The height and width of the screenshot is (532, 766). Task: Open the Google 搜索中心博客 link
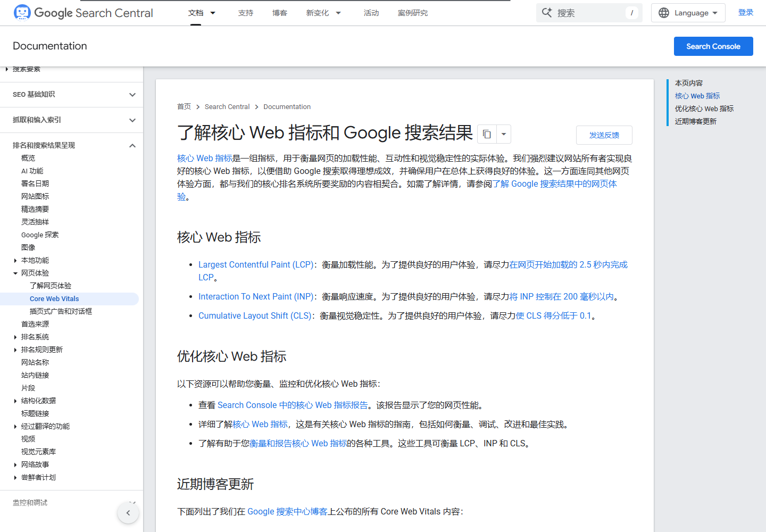pyautogui.click(x=287, y=512)
